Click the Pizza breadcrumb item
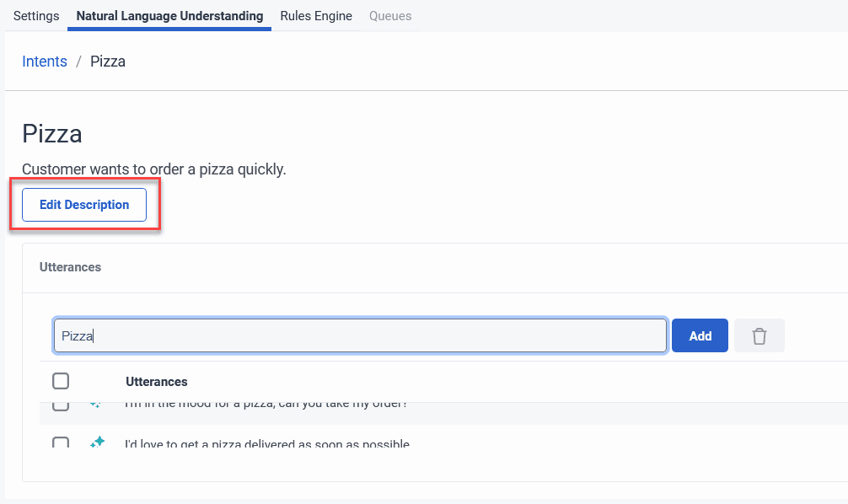The image size is (848, 504). [x=108, y=62]
